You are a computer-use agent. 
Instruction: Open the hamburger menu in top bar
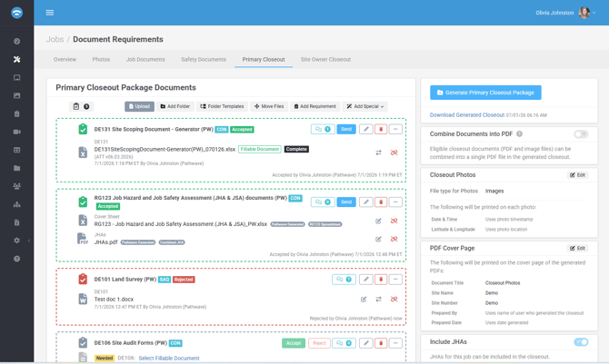point(50,13)
